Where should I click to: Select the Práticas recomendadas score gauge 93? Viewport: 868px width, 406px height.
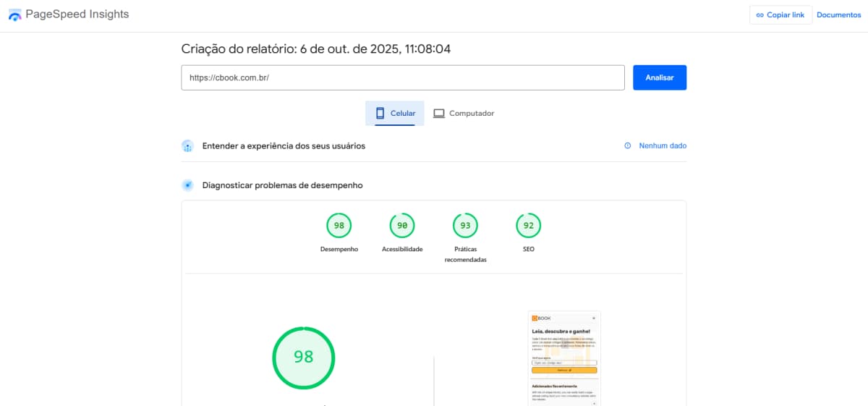click(x=465, y=226)
